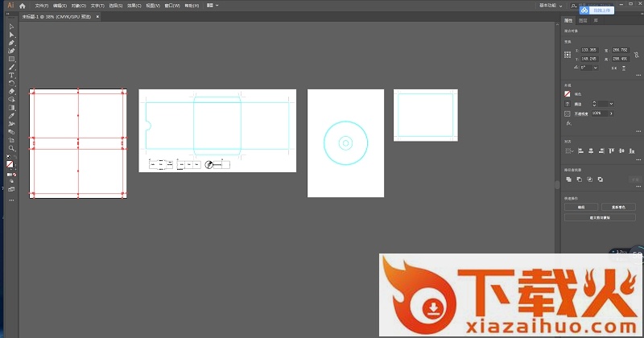Viewport: 644px width, 338px height.
Task: Click the Unite pathfinder icon
Action: [x=568, y=179]
